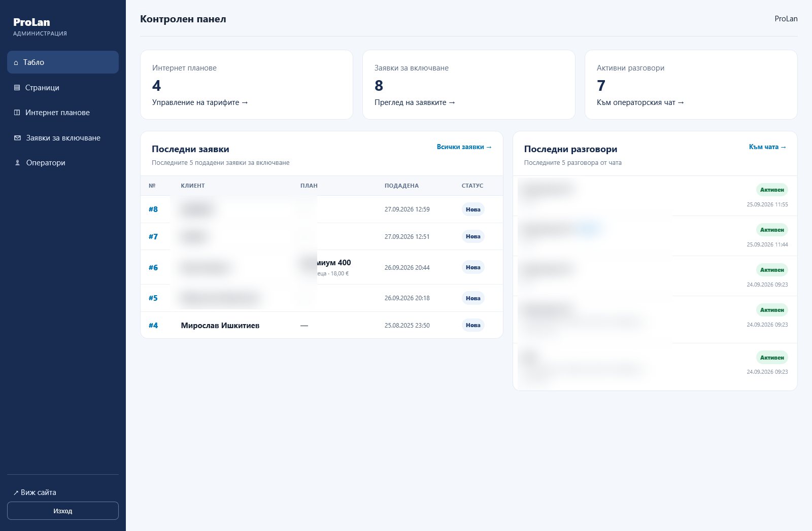812x531 pixels.
Task: Open the Страници menu item
Action: [x=63, y=88]
